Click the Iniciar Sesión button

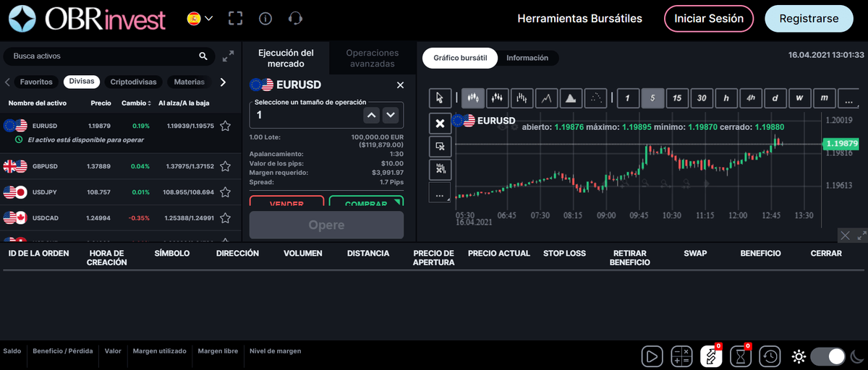click(709, 19)
